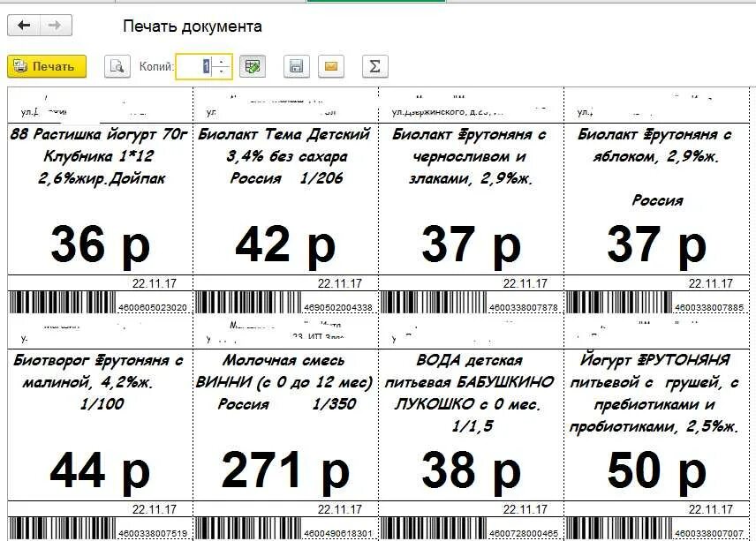
Task: Click barcode number 4600605023020
Action: pyautogui.click(x=153, y=307)
